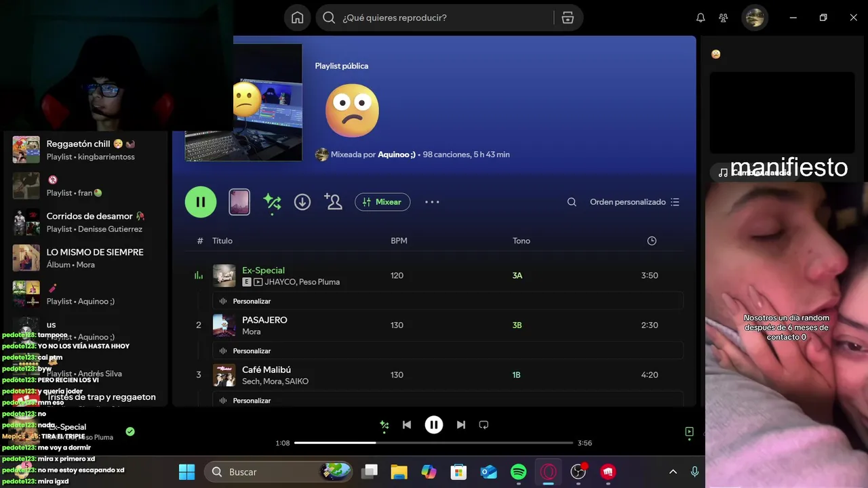
Task: Toggle saved checkmark next to Ex-Special
Action: coord(130,431)
